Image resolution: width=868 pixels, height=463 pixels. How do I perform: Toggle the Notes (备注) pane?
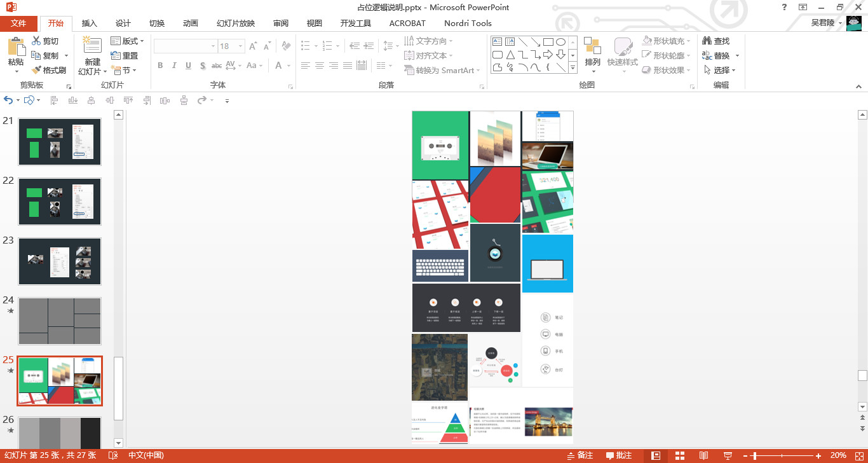580,455
